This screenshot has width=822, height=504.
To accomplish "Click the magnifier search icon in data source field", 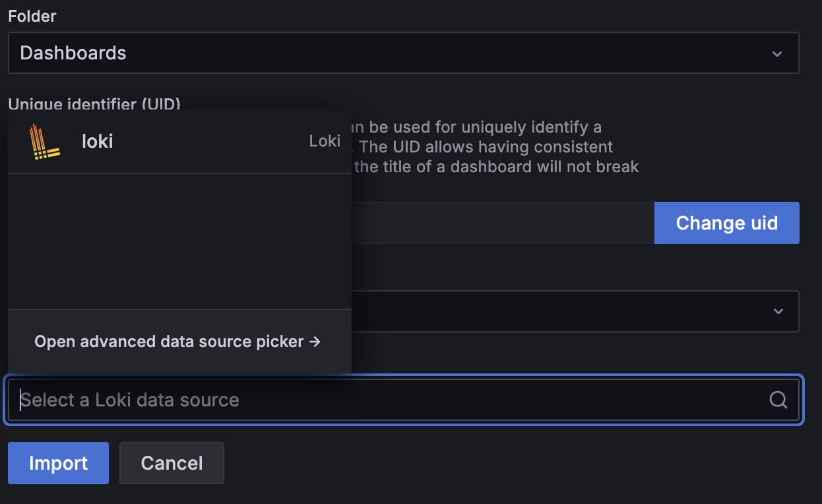I will click(x=778, y=400).
